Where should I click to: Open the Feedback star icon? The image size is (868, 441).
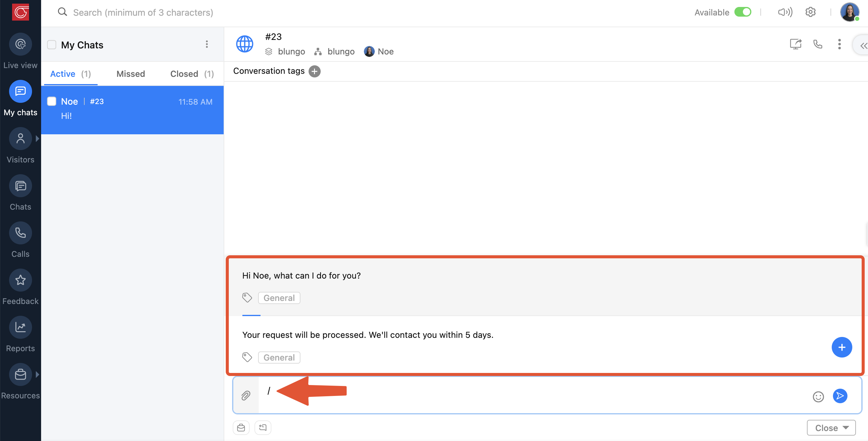(x=20, y=280)
